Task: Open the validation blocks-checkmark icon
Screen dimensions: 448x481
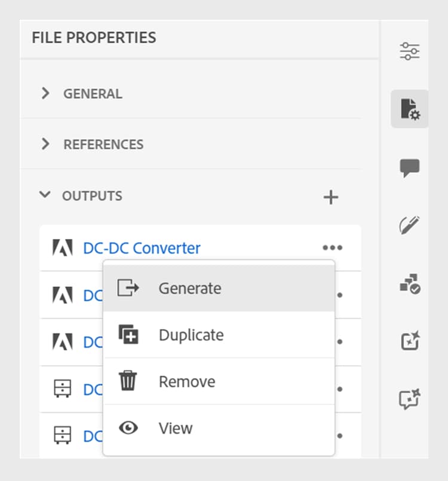Action: [x=410, y=284]
